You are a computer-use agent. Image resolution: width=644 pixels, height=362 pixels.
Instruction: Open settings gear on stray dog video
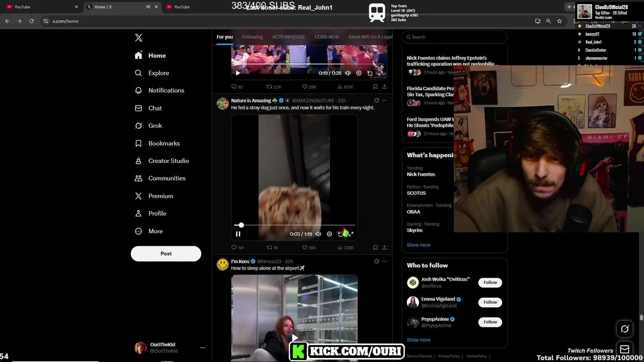(329, 234)
